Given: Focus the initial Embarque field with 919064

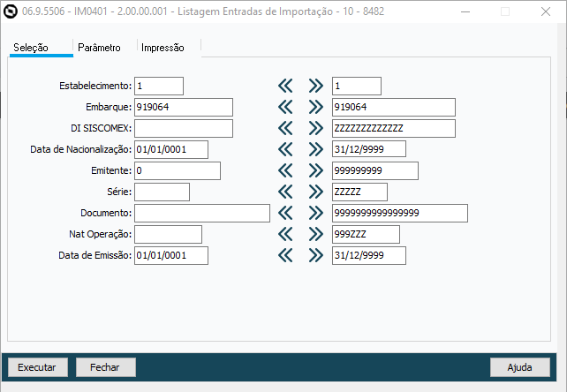Looking at the screenshot, I should [x=183, y=107].
